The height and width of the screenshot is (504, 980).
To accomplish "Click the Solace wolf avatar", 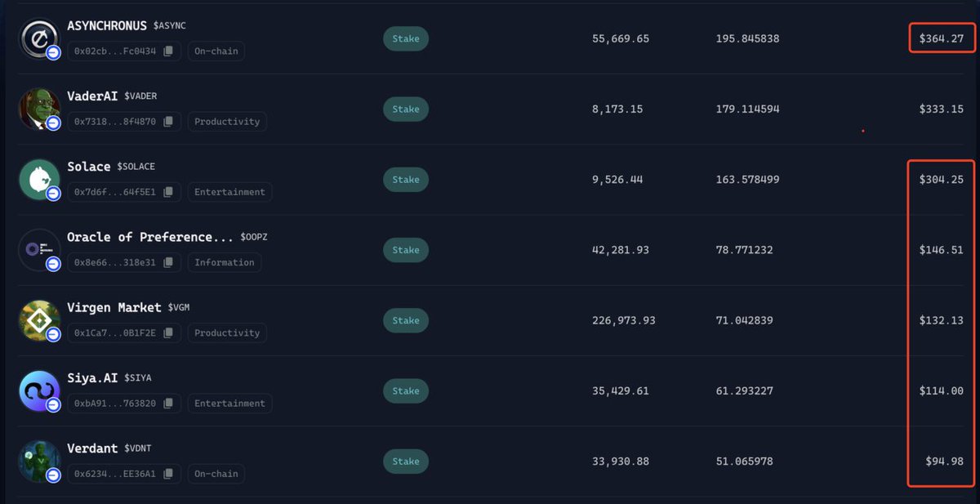I will [x=39, y=180].
